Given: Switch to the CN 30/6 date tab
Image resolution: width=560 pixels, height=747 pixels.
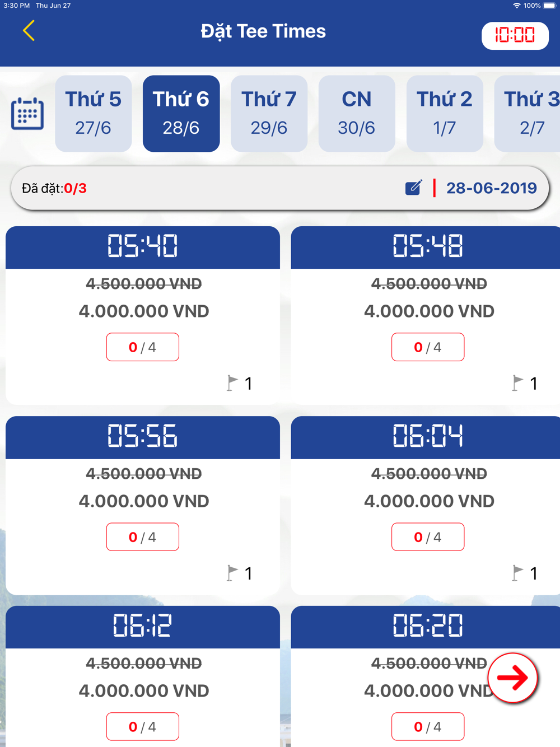Looking at the screenshot, I should click(x=357, y=114).
